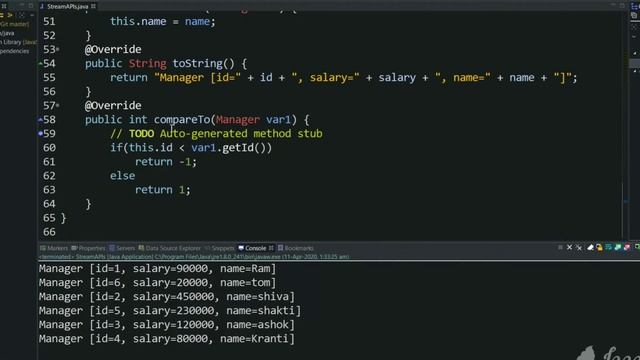Toggle Scroll Lock icon in Console toolbar
The height and width of the screenshot is (360, 640).
pyautogui.click(x=599, y=247)
